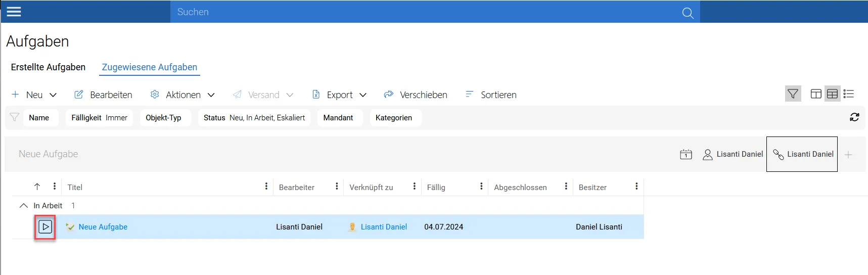Switch to list view icon
The width and height of the screenshot is (868, 275).
(849, 94)
